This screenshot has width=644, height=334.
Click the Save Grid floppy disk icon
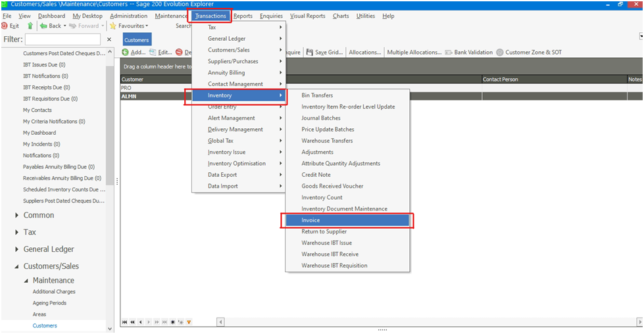pyautogui.click(x=310, y=52)
